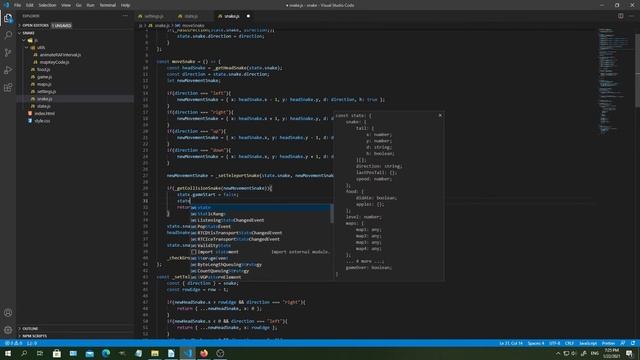This screenshot has width=640, height=360.
Task: Open the Search view in activity bar
Action: click(8, 35)
